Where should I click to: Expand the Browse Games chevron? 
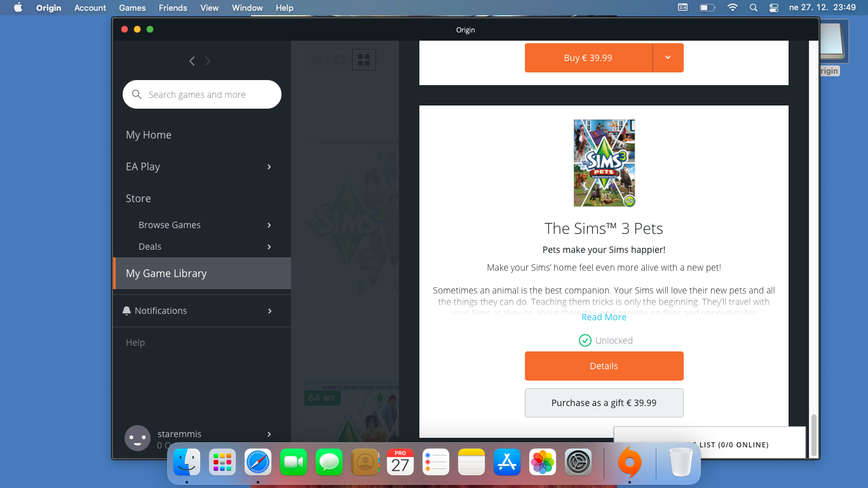click(x=269, y=225)
